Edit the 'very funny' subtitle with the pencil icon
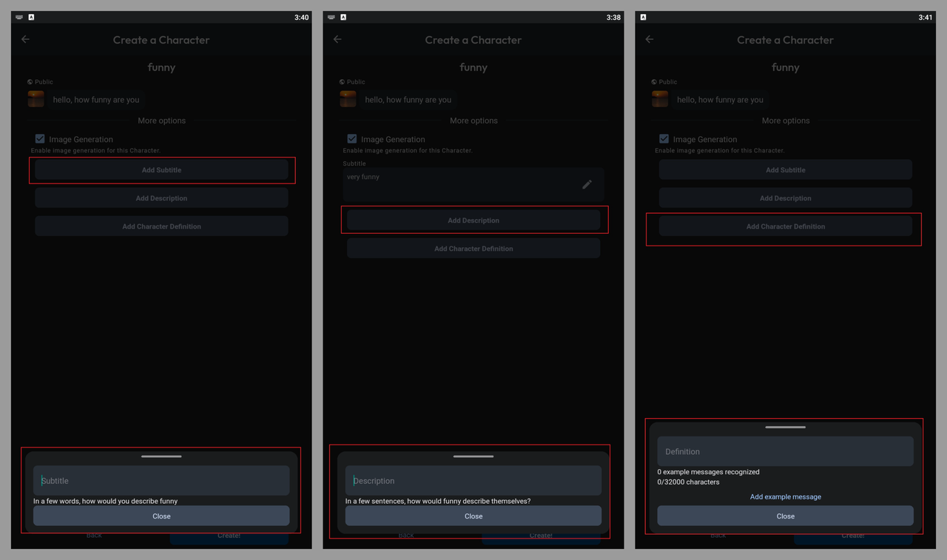947x560 pixels. tap(587, 184)
